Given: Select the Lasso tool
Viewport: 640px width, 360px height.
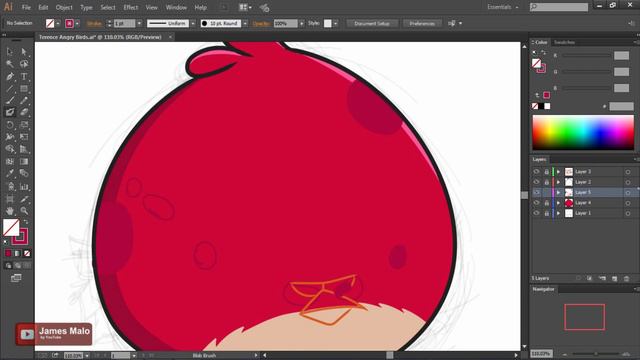Looking at the screenshot, I should click(24, 64).
